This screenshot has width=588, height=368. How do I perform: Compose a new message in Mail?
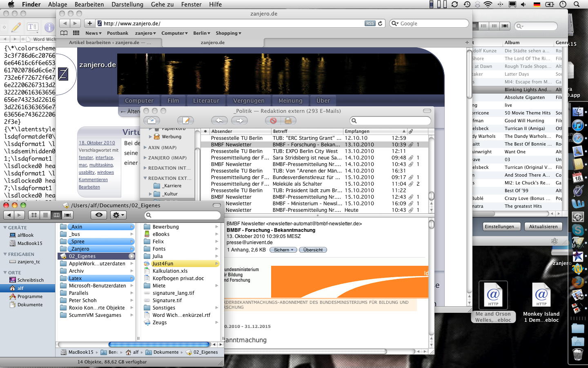pos(186,121)
